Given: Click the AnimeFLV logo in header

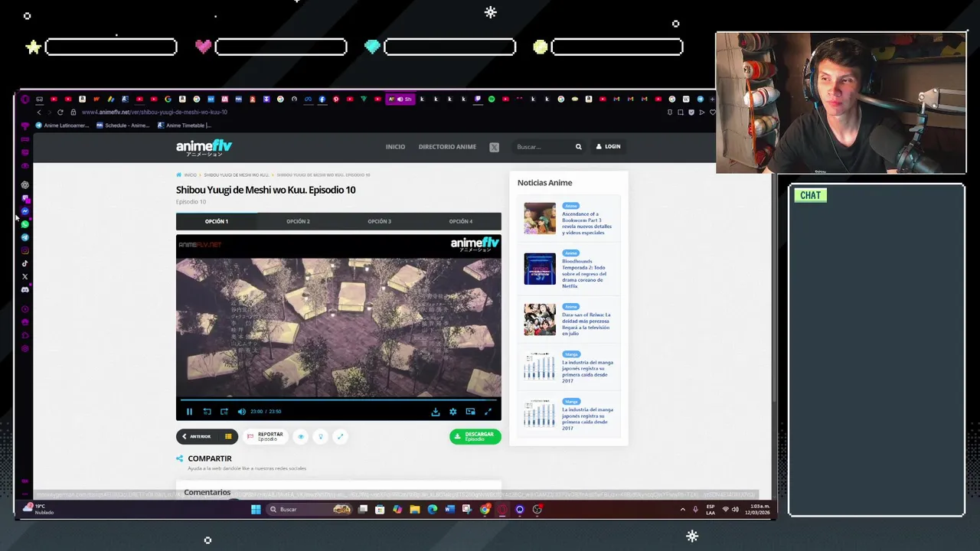Looking at the screenshot, I should click(x=204, y=147).
